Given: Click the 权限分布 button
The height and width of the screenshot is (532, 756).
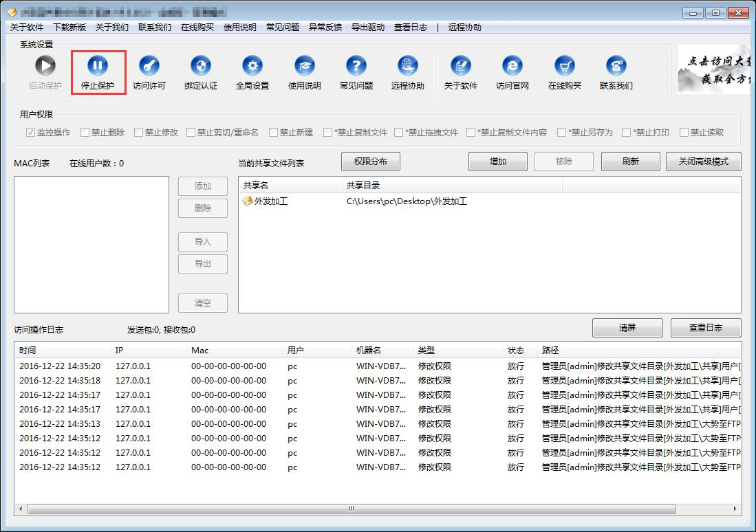Looking at the screenshot, I should 371,162.
